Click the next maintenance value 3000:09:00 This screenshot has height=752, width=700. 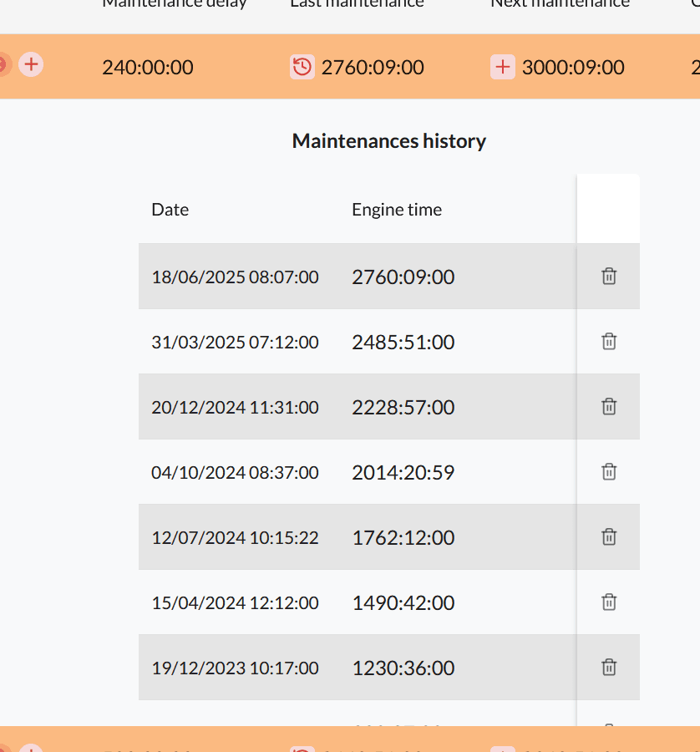573,67
